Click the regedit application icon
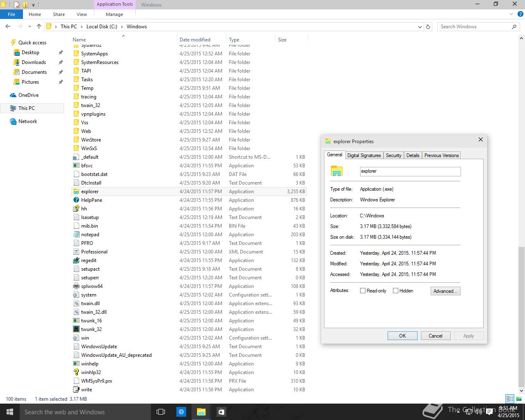The width and height of the screenshot is (525, 420). point(76,260)
